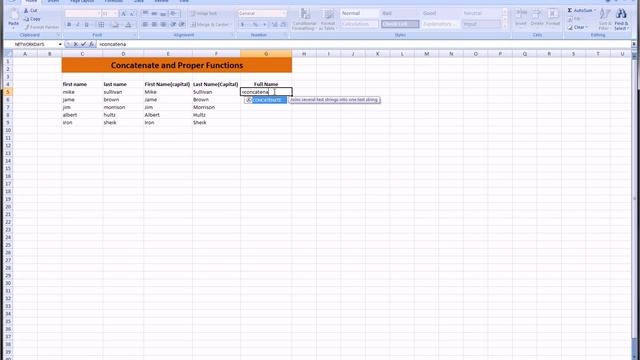Open Sort & Filter

605,19
